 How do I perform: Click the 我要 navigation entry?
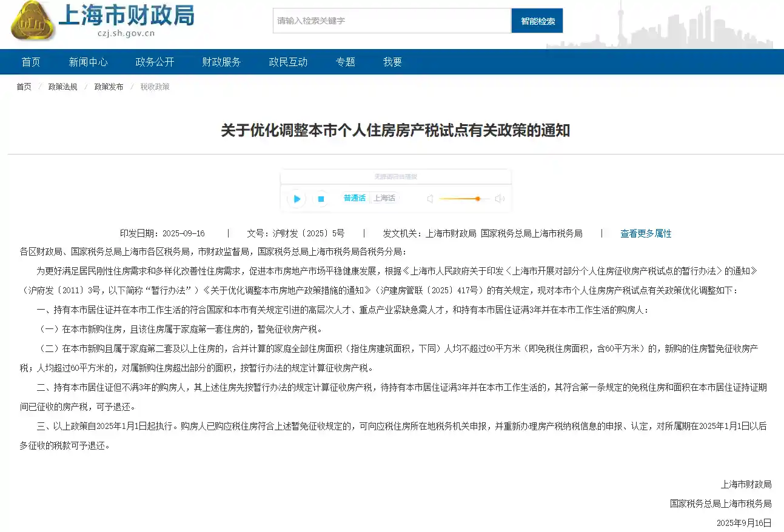tap(391, 61)
